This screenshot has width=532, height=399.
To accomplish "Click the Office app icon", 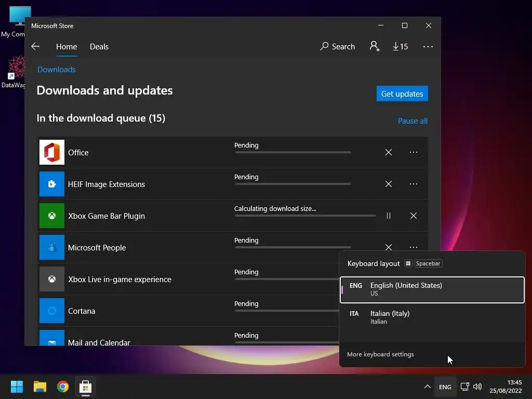I will pos(52,152).
